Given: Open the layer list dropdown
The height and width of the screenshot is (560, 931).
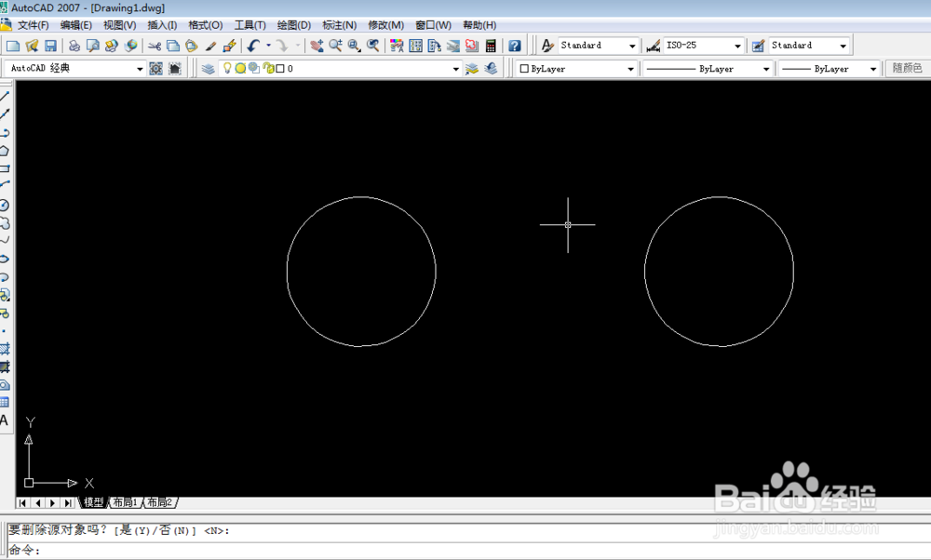Looking at the screenshot, I should pos(456,69).
